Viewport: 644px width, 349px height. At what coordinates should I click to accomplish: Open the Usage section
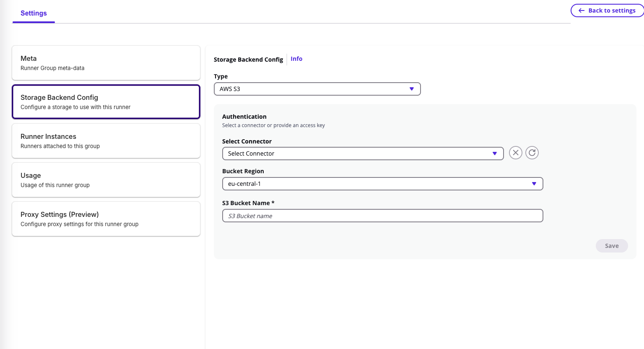pyautogui.click(x=106, y=180)
